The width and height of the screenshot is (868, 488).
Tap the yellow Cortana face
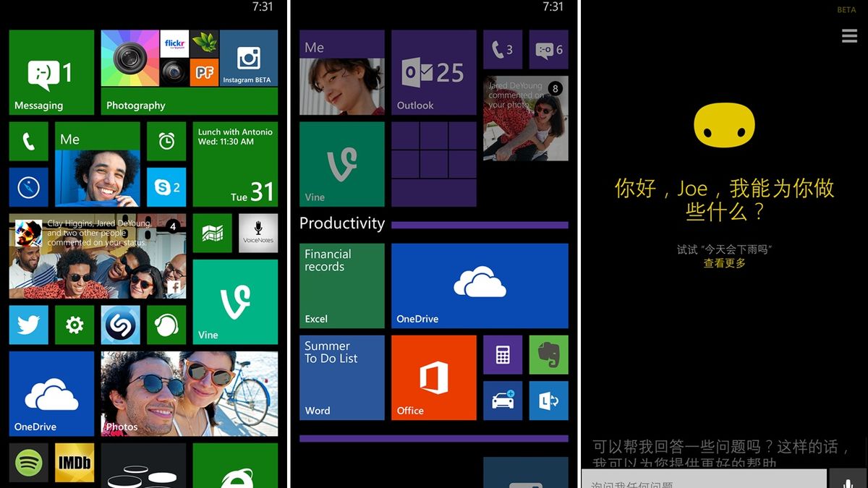(724, 125)
